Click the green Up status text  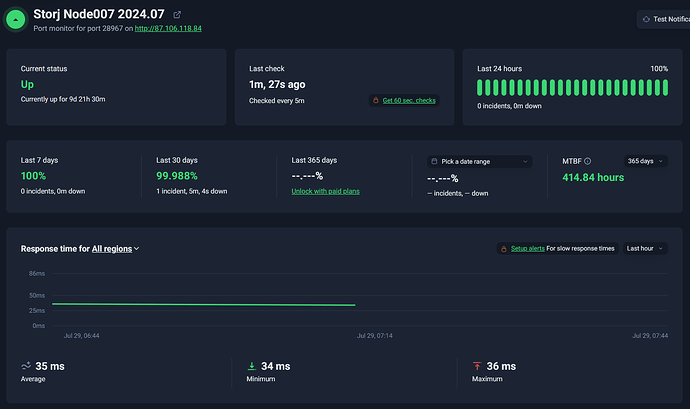point(27,84)
